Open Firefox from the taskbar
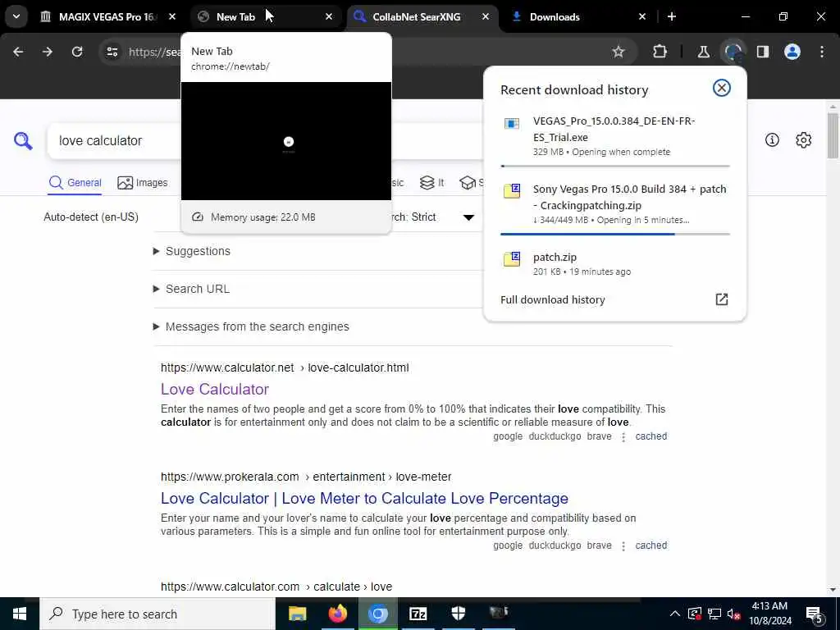 (337, 614)
